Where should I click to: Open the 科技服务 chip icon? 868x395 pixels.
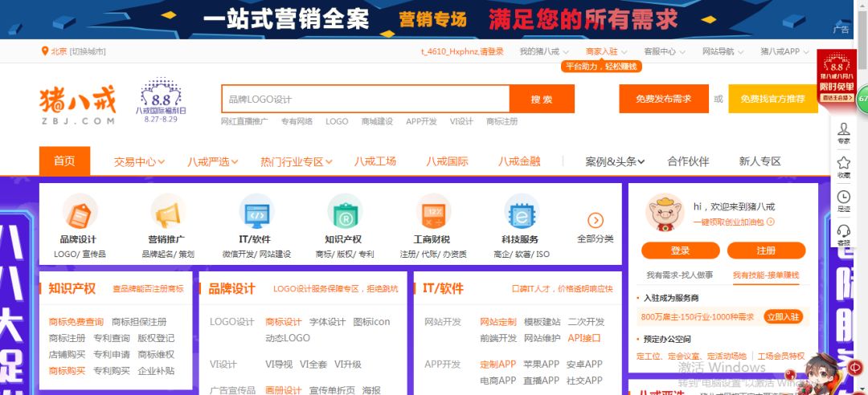pos(522,211)
